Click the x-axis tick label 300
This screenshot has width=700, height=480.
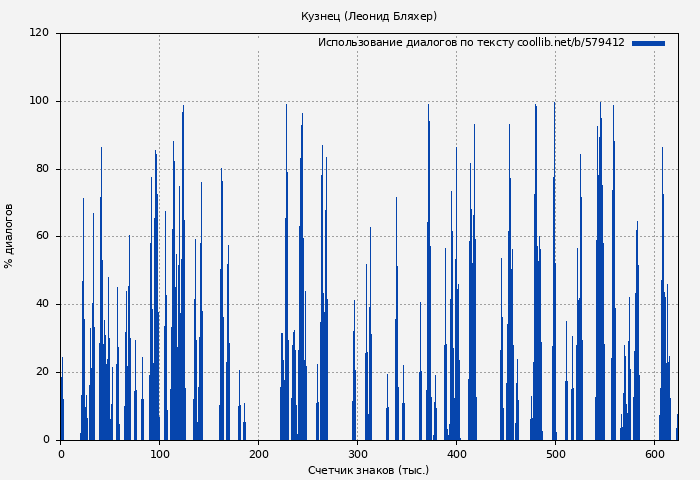[357, 454]
